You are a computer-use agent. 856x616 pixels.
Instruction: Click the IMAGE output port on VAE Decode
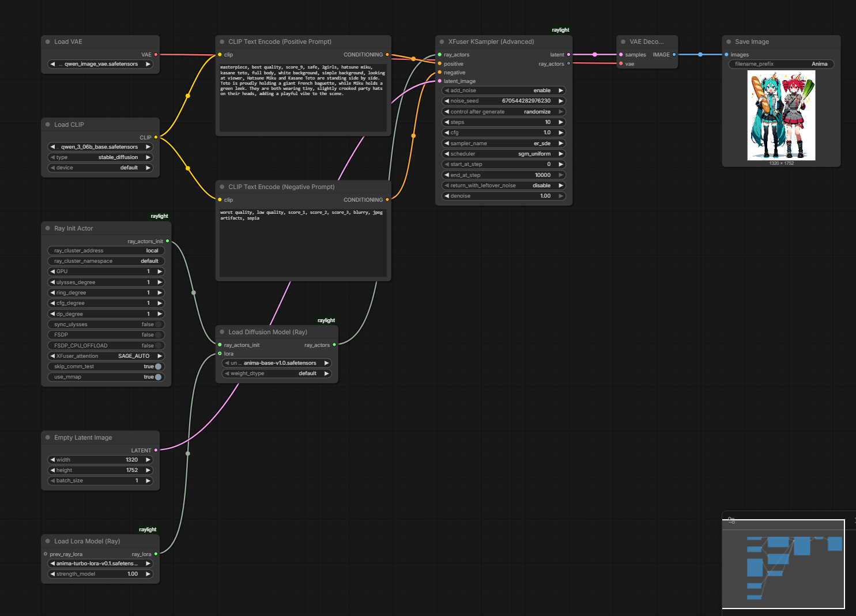[674, 55]
